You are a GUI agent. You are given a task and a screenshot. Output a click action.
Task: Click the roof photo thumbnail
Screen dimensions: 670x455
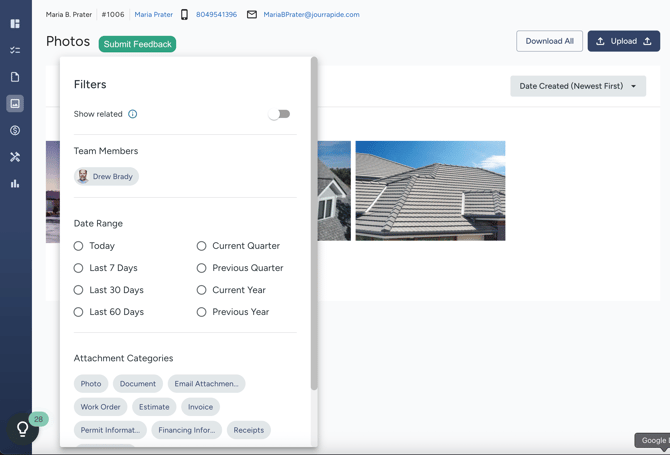pyautogui.click(x=430, y=190)
